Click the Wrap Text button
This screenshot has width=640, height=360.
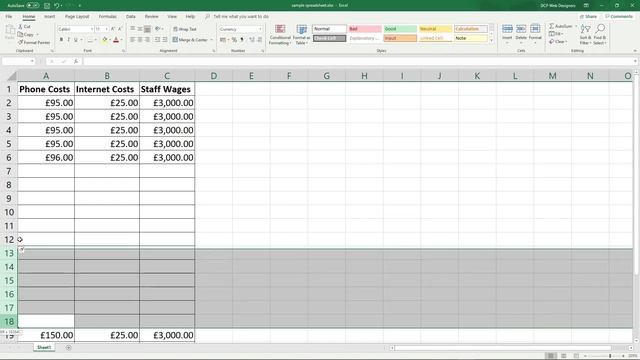pos(184,29)
